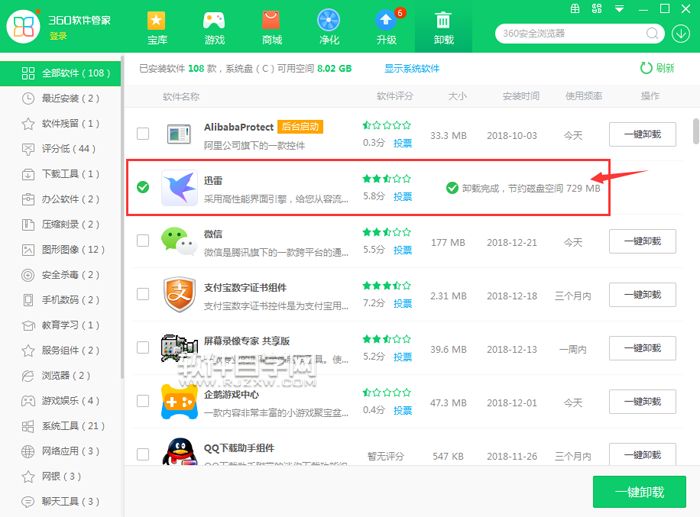Select 最近安装 (2) category
This screenshot has width=700, height=517.
coord(61,98)
